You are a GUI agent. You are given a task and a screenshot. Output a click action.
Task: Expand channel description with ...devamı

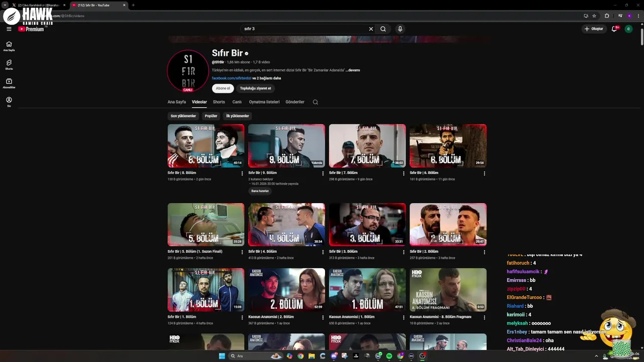[353, 70]
